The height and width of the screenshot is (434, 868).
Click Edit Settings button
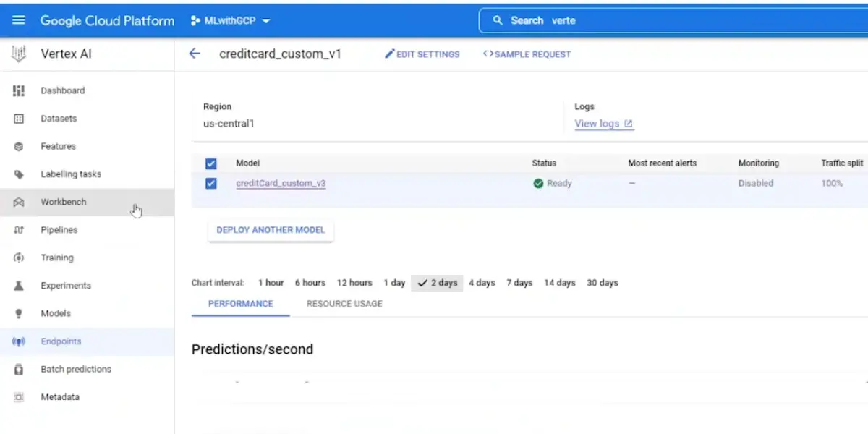[x=422, y=54]
